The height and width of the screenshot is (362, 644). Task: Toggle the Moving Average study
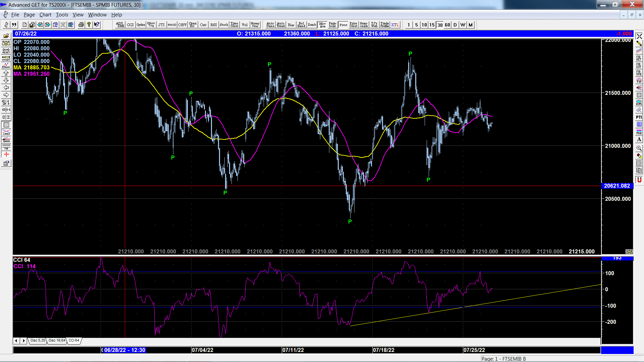(322, 25)
